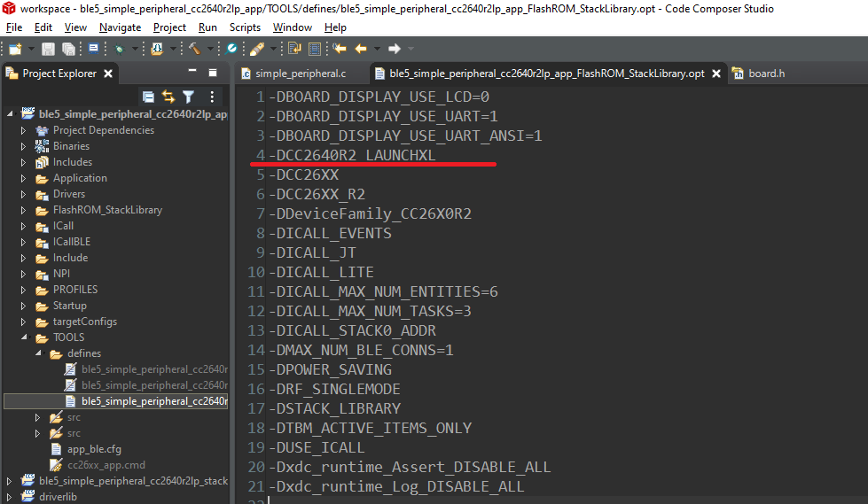Open Project Explorer View Menu three dots
The width and height of the screenshot is (868, 504).
tap(212, 97)
